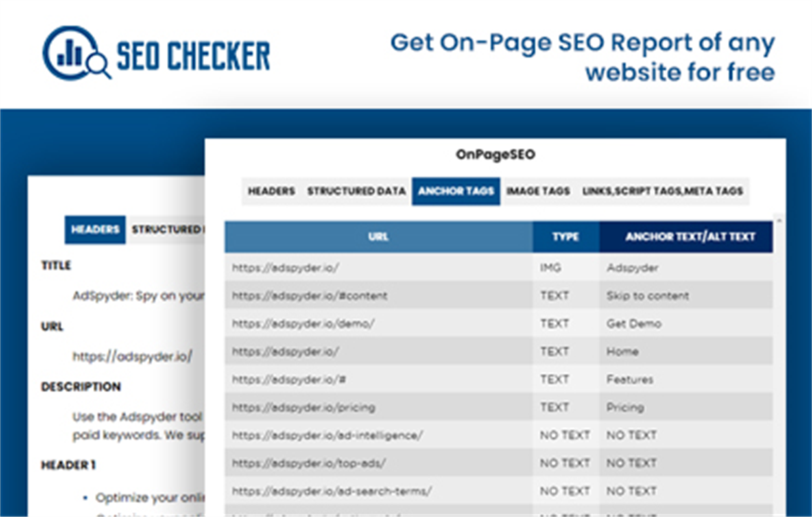Click the https://adspyder.io/ad-search-terms/ URL cell
The width and height of the screenshot is (812, 517).
(x=379, y=491)
